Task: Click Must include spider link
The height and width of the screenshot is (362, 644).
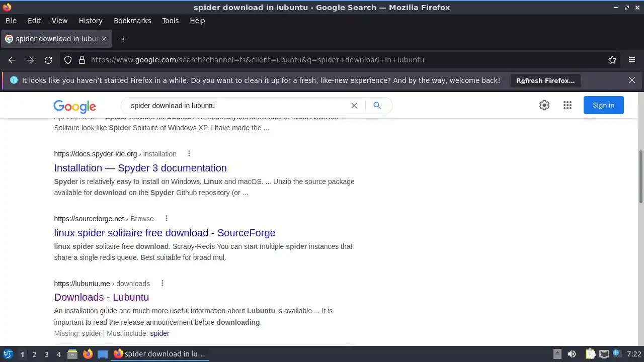Action: 159,333
